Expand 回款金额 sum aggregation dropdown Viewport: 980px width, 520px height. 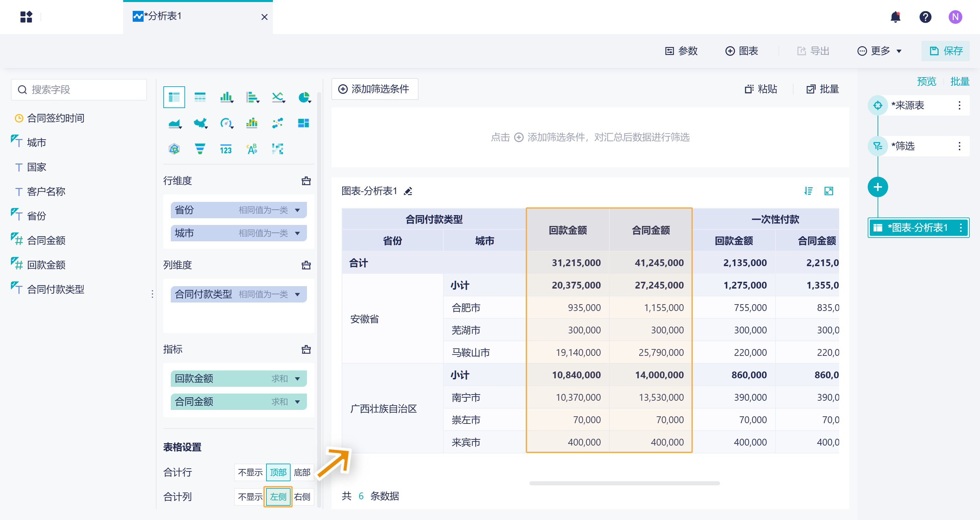pos(297,379)
